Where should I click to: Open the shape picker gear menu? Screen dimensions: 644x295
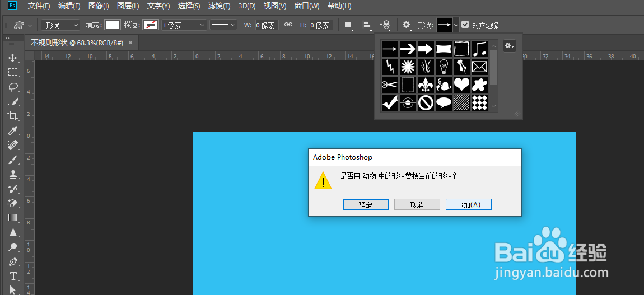[509, 46]
